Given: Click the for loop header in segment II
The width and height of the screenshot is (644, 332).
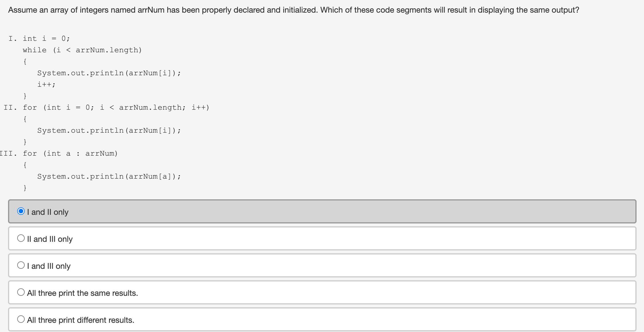Looking at the screenshot, I should [x=116, y=107].
